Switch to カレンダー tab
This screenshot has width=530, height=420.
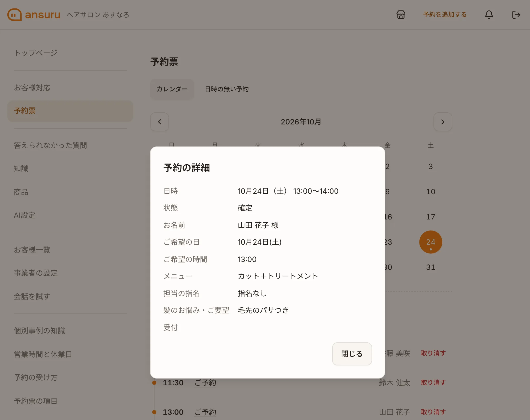click(172, 89)
